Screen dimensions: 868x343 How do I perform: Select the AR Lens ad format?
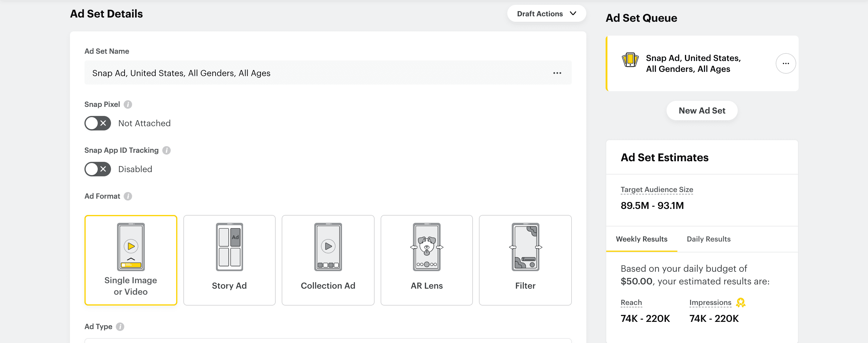coord(426,260)
